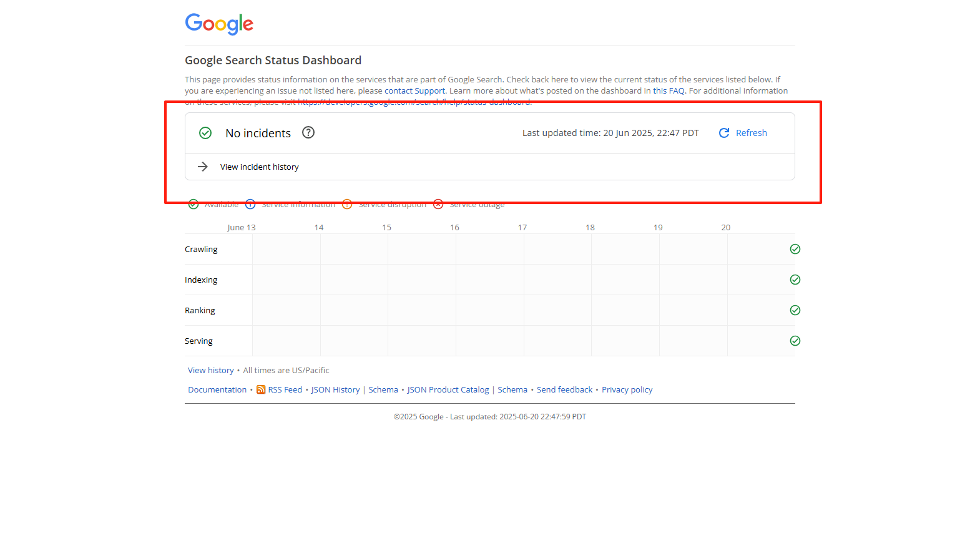The width and height of the screenshot is (980, 556).
Task: Open the RSS Feed link
Action: coord(285,389)
